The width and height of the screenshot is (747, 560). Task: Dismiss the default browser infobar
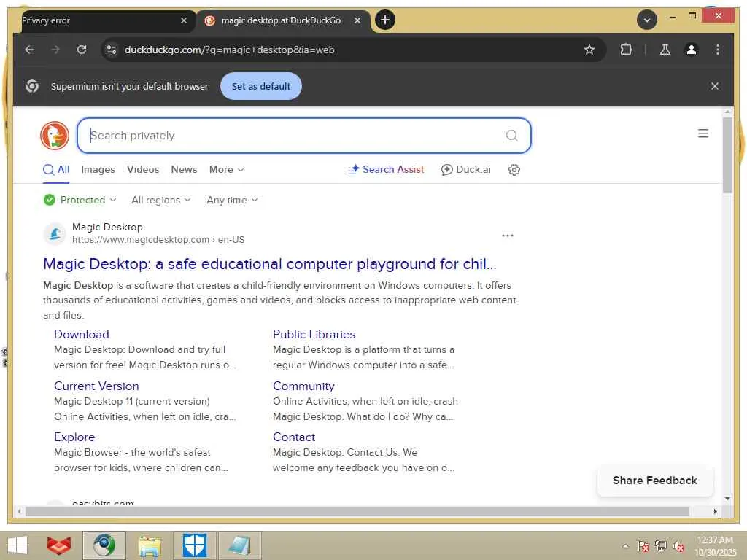click(x=715, y=86)
